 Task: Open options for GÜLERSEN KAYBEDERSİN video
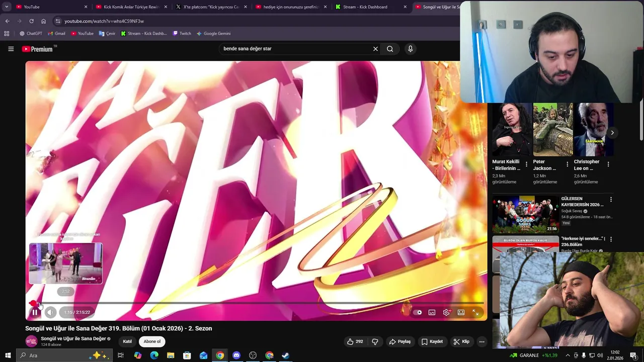(611, 200)
